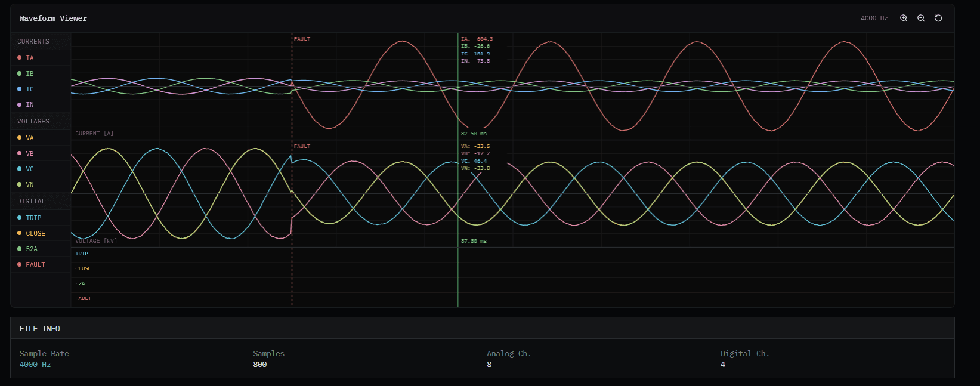Image resolution: width=980 pixels, height=386 pixels.
Task: Click the VA cursor readout value
Action: pyautogui.click(x=475, y=146)
